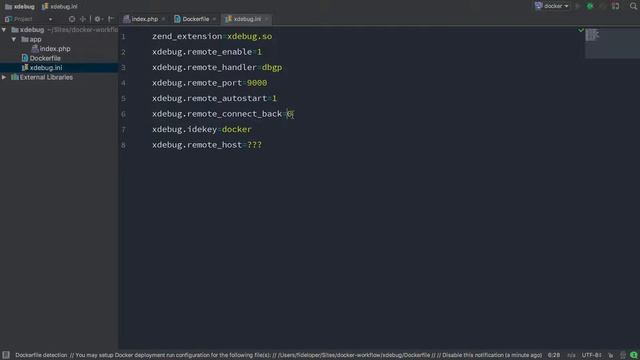Select Dockerfile in the project tree
The height and width of the screenshot is (360, 640).
coord(41,58)
